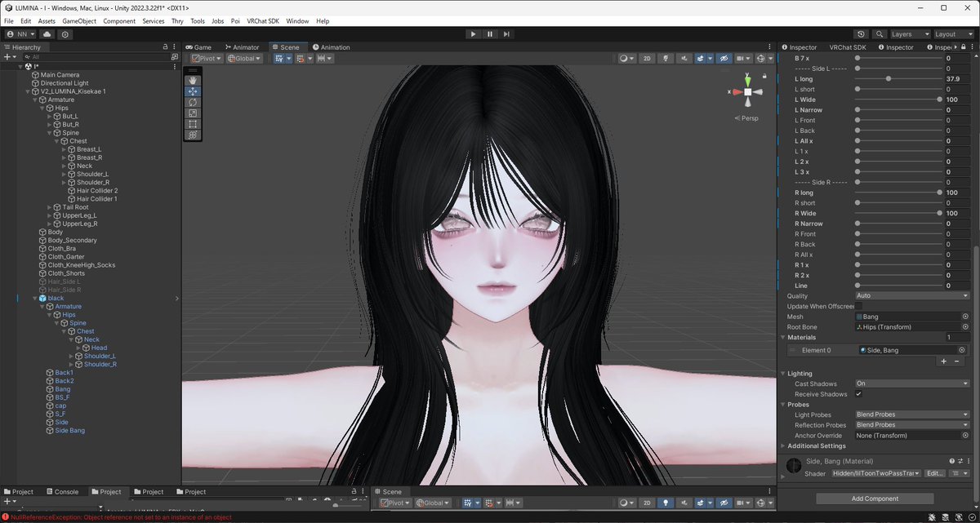Remove a material element with minus button

tap(956, 361)
